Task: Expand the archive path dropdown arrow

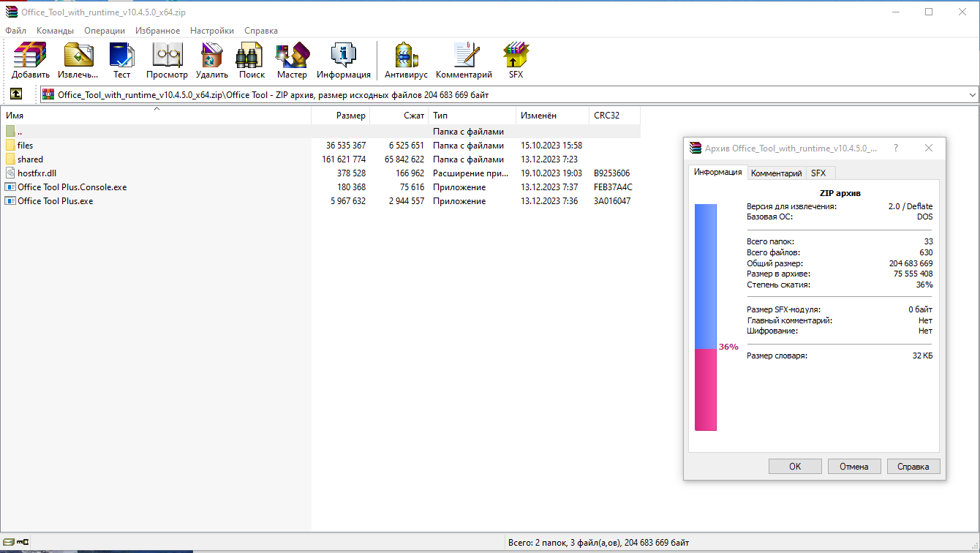Action: (972, 95)
